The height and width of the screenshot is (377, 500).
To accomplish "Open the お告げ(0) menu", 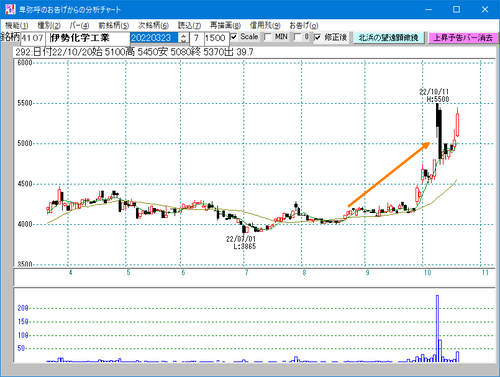I will (x=304, y=25).
